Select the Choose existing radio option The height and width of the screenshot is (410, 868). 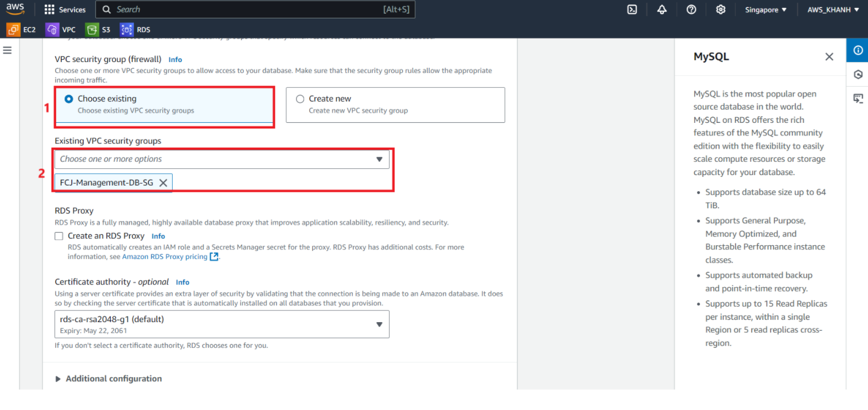(x=69, y=99)
